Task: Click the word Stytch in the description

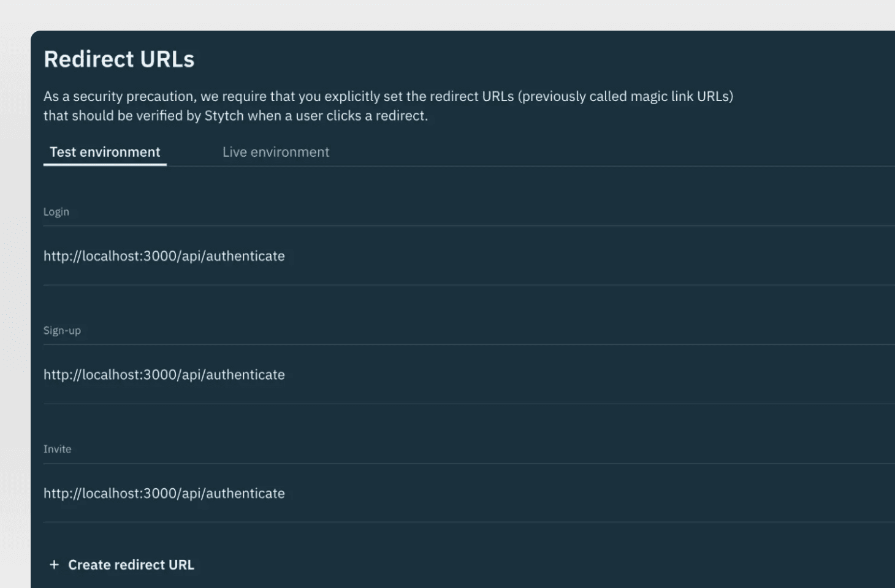Action: tap(224, 116)
